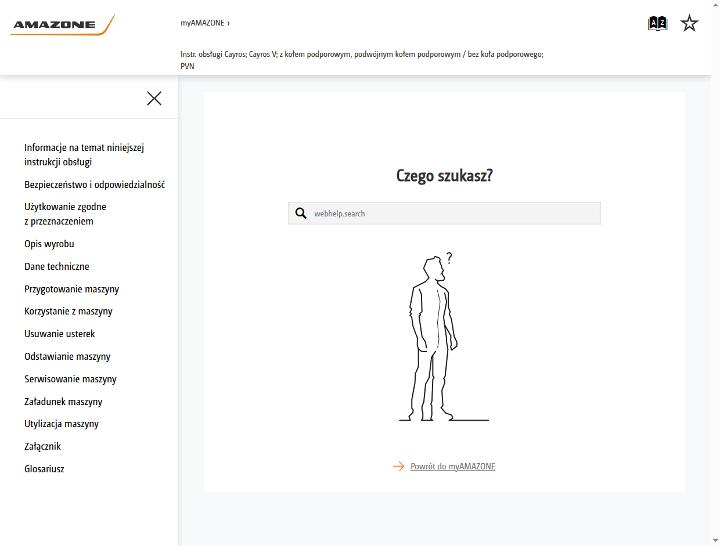Select Usuwanie usterek in sidebar
The height and width of the screenshot is (546, 720).
pyautogui.click(x=60, y=334)
